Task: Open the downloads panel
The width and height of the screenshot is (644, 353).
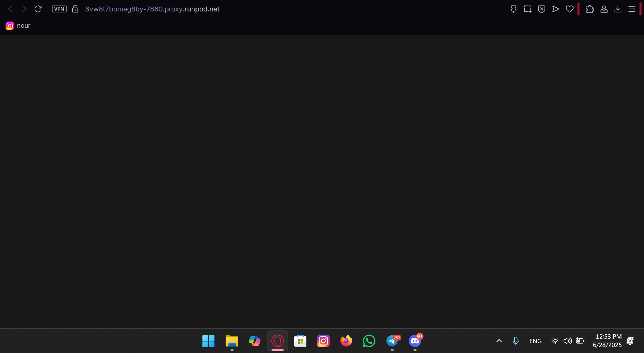Action: pyautogui.click(x=618, y=9)
